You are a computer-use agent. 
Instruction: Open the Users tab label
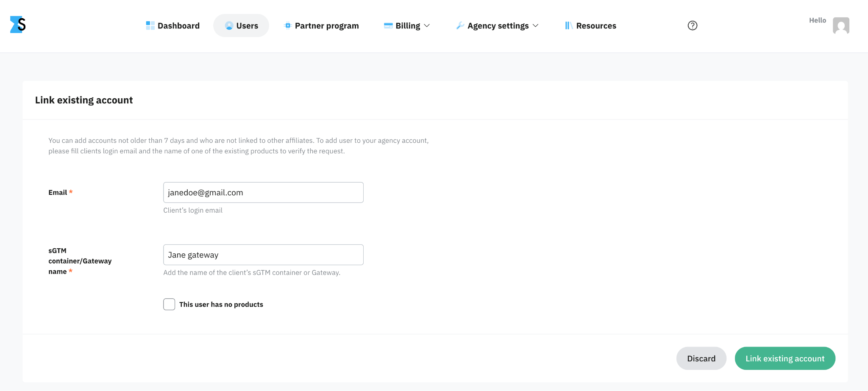click(x=247, y=26)
